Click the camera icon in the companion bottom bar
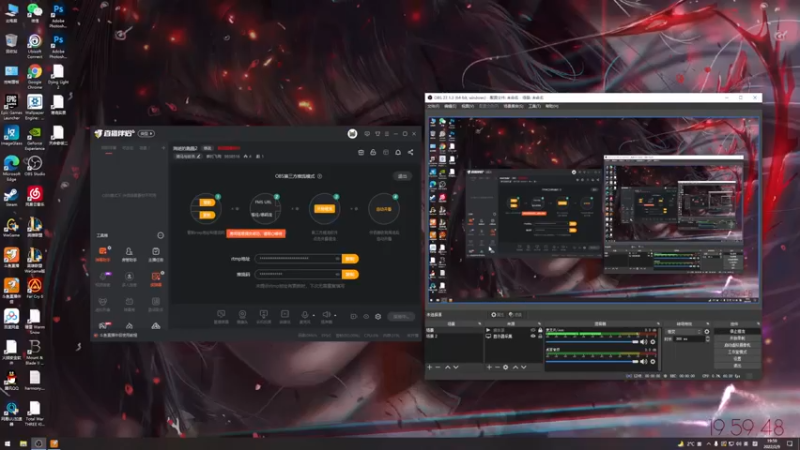Viewport: 800px width, 450px height. pyautogui.click(x=242, y=316)
